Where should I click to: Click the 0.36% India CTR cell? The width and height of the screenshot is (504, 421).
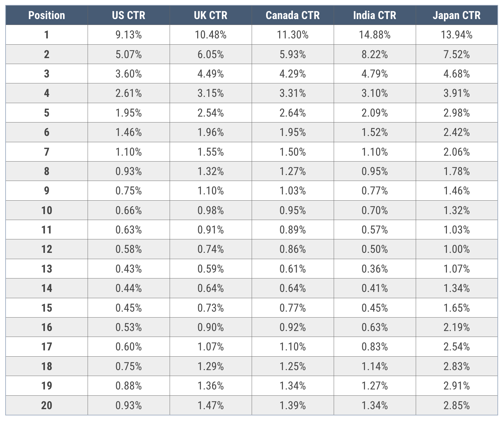(x=375, y=269)
